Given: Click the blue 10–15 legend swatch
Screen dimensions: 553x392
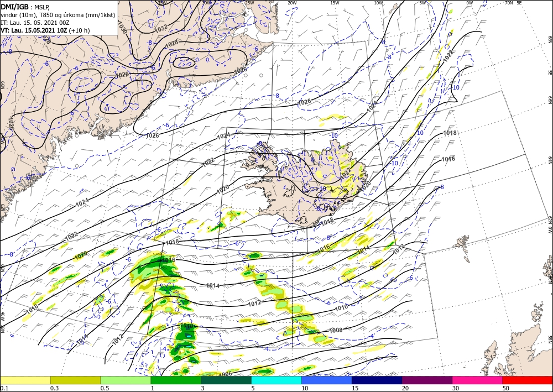Looking at the screenshot, I should coord(327,380).
